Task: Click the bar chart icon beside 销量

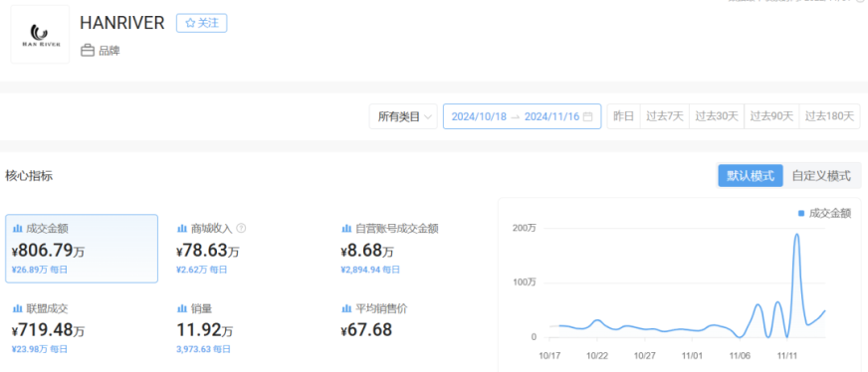Action: click(181, 308)
